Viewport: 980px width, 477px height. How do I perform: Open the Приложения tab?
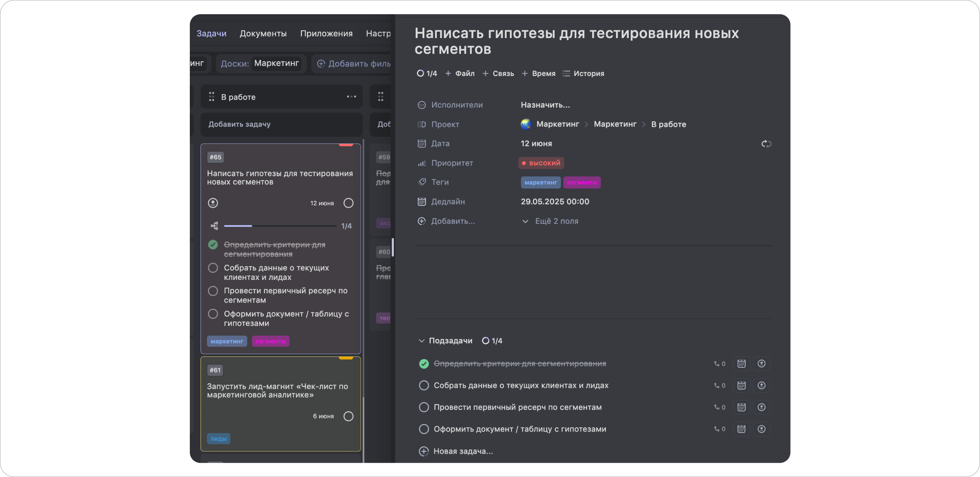pyautogui.click(x=326, y=33)
